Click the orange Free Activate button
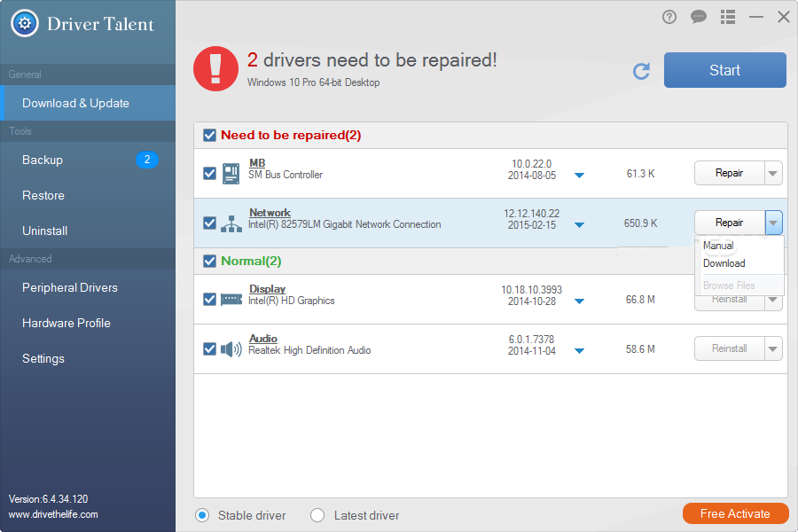Viewport: 798px width, 532px height. tap(735, 512)
